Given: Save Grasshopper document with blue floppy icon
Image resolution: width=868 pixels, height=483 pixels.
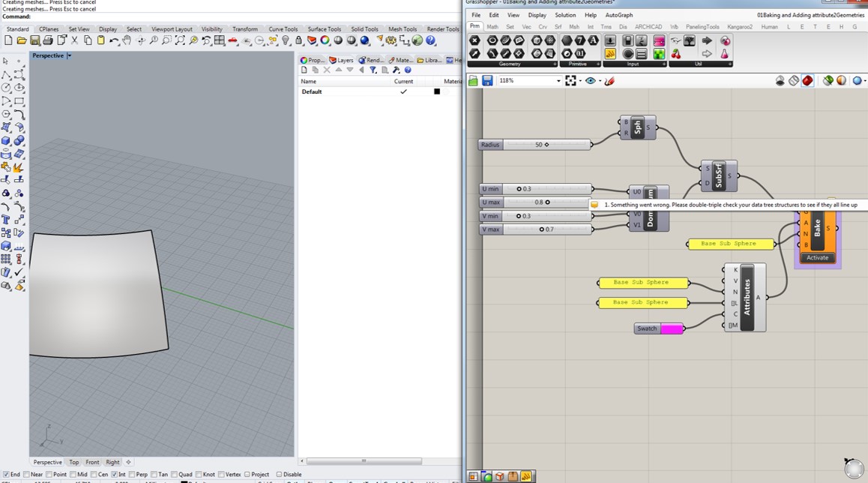Looking at the screenshot, I should coord(487,81).
